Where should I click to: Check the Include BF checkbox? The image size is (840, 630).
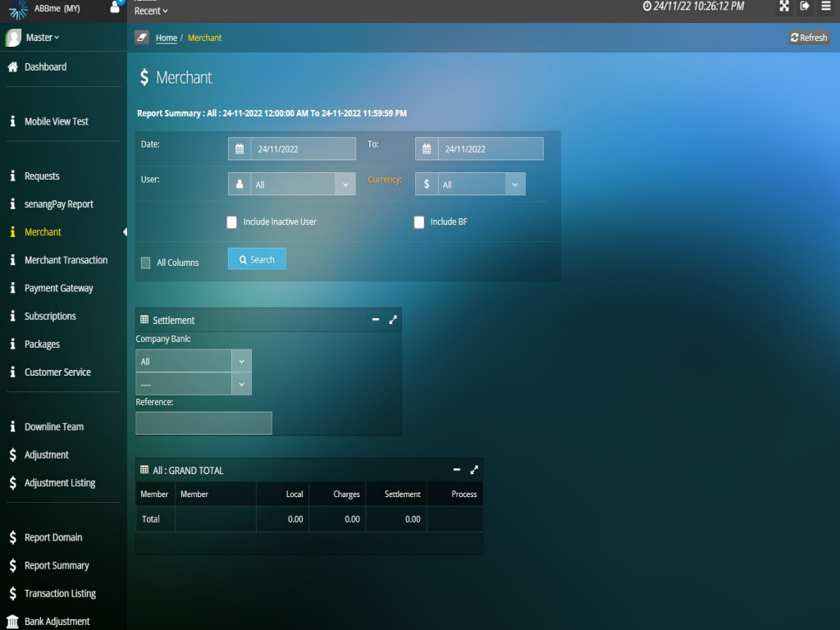(x=419, y=222)
